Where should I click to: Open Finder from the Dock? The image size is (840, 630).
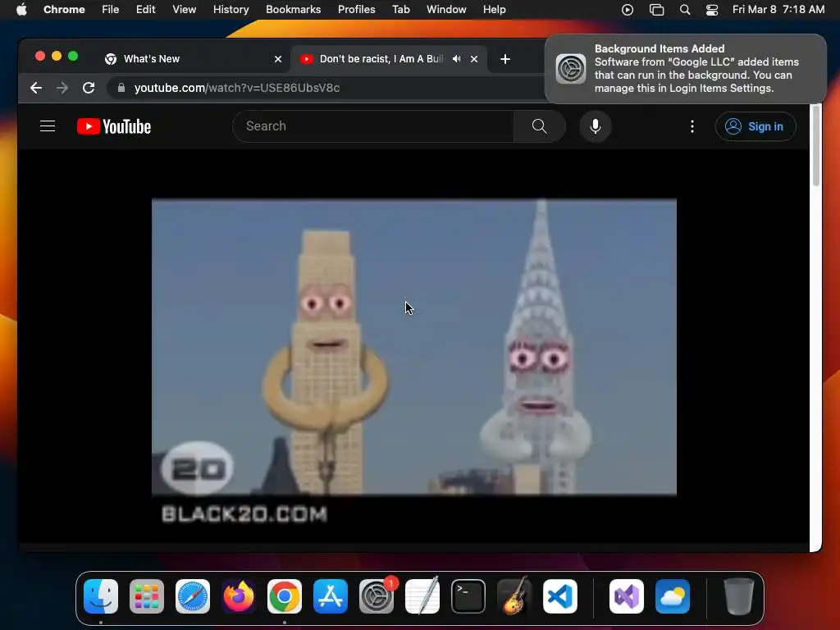tap(101, 596)
